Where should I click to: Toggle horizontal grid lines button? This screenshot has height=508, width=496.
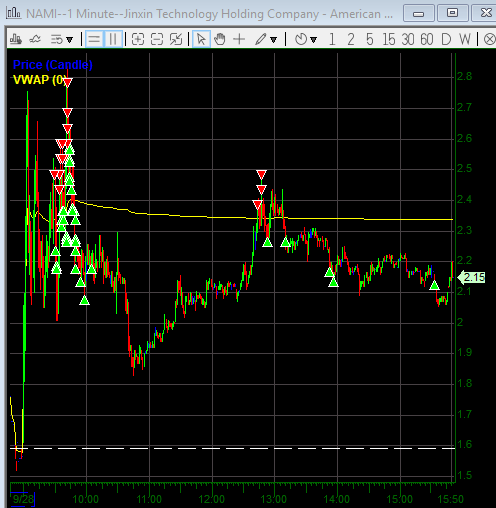point(94,39)
